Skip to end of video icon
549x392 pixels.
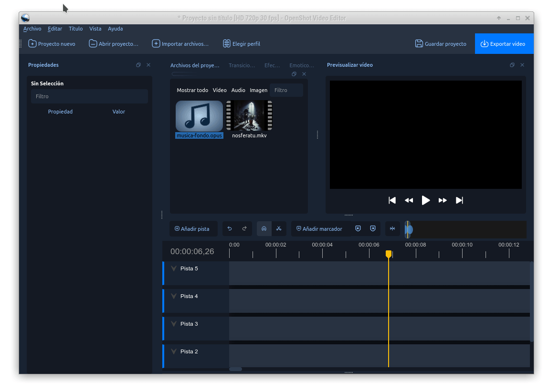[x=459, y=200]
